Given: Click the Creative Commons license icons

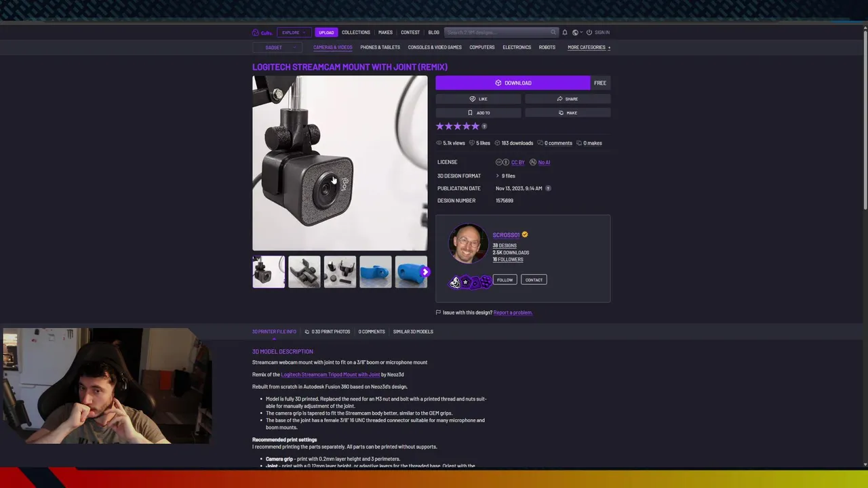Looking at the screenshot, I should (502, 162).
